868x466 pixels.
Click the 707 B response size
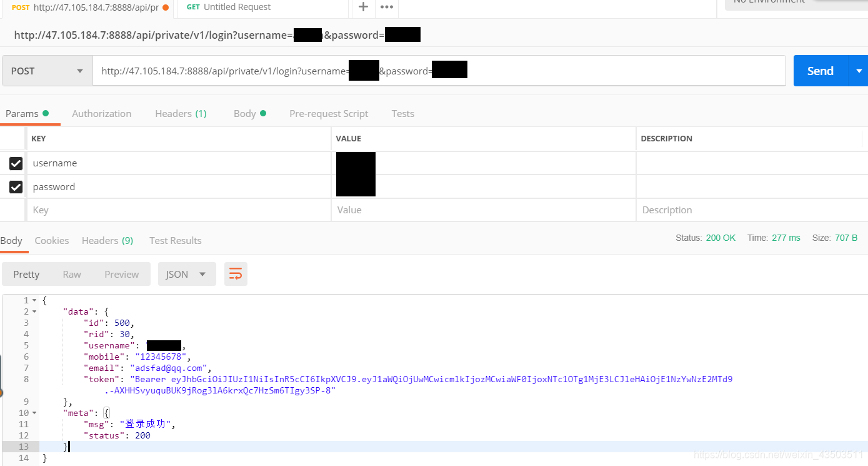pos(846,238)
